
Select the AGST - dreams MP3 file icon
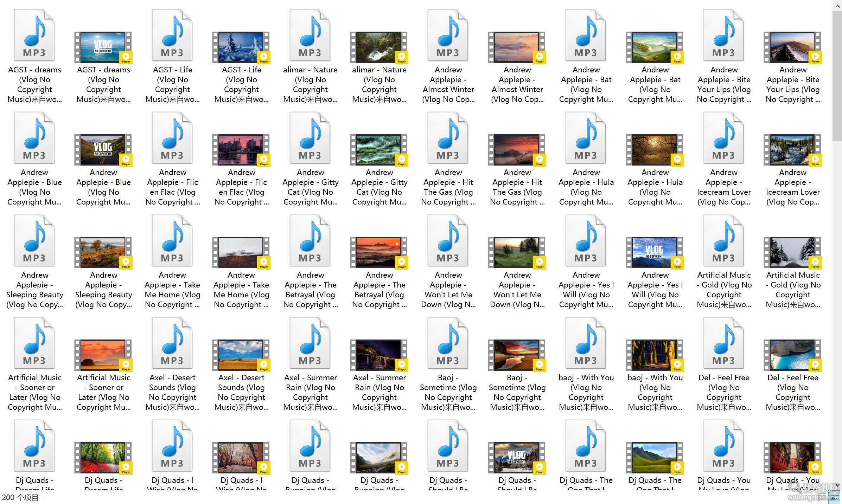pos(34,35)
